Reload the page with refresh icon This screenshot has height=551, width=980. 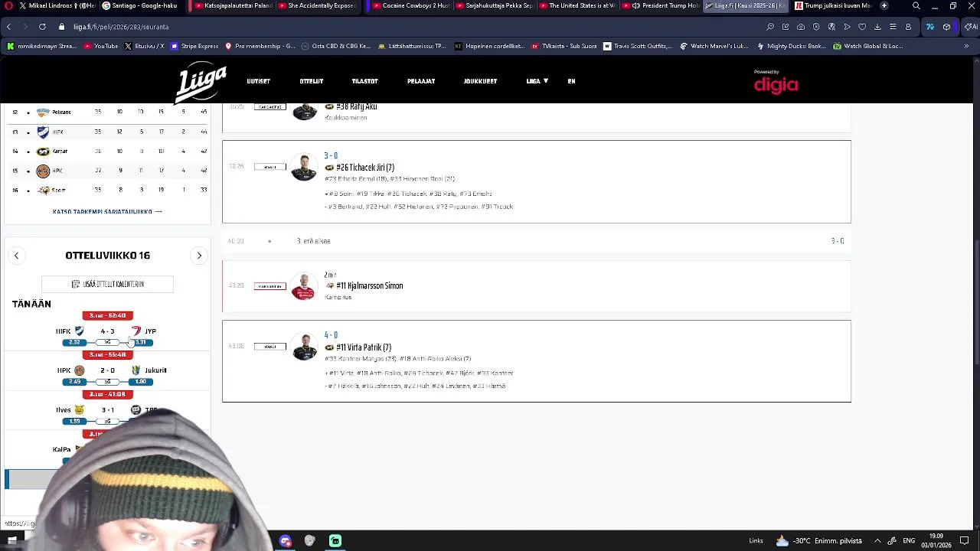[42, 27]
